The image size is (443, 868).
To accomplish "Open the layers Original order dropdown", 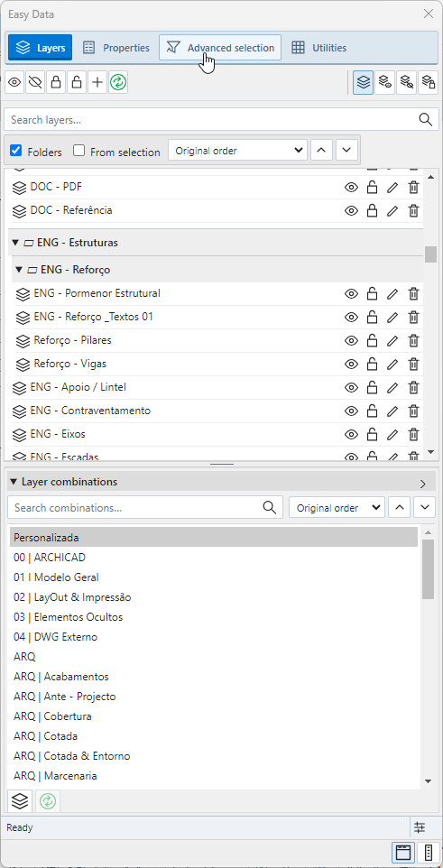I will point(237,150).
